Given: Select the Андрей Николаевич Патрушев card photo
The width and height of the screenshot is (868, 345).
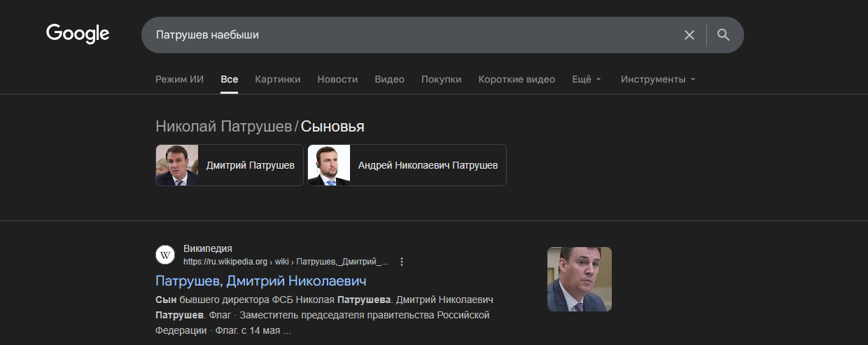Looking at the screenshot, I should click(x=329, y=165).
